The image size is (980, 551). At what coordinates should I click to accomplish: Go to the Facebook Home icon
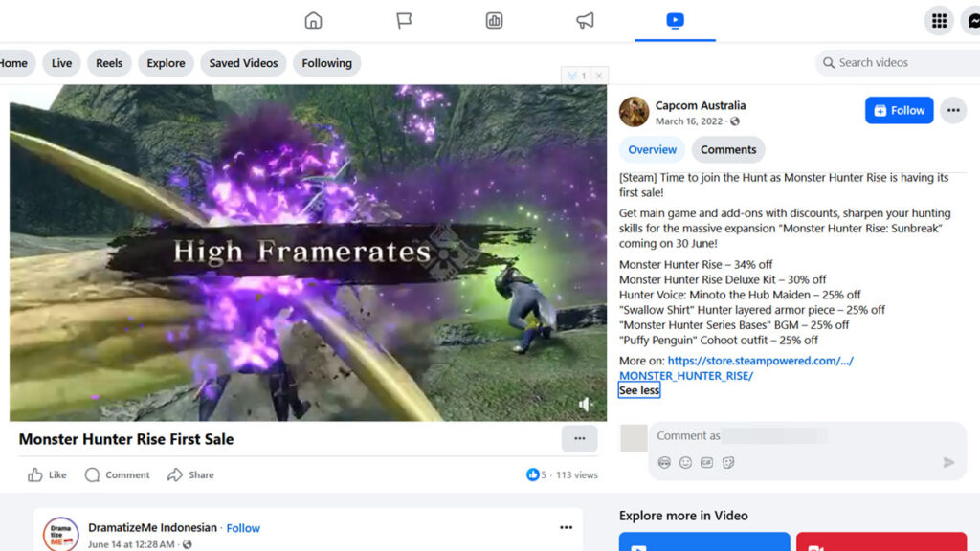coord(313,21)
